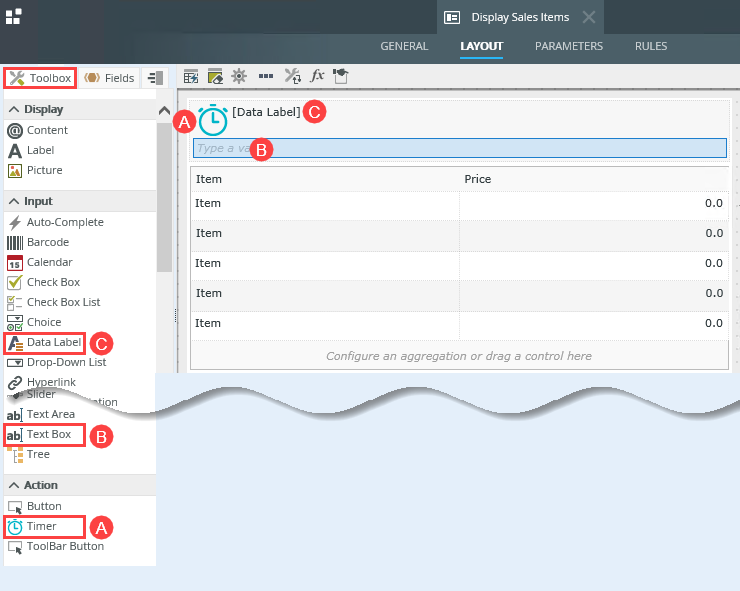Select the Check Box control
This screenshot has height=591, width=740.
coord(53,282)
